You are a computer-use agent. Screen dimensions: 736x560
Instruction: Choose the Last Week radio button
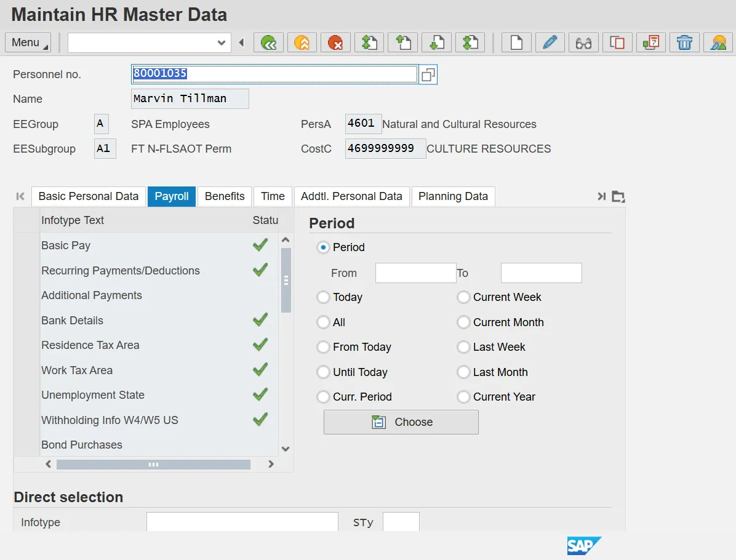pos(463,347)
